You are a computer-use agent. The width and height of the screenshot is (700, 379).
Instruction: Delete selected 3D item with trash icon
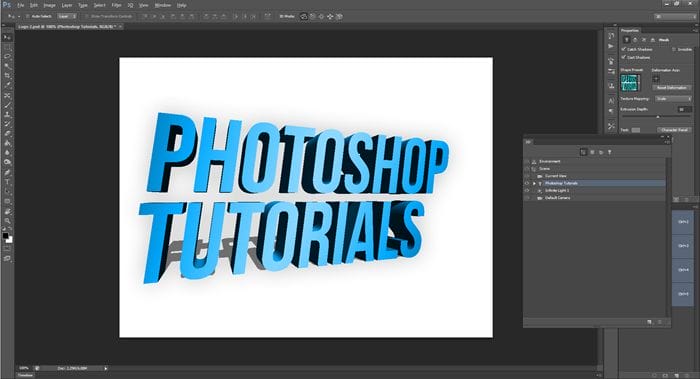[659, 322]
